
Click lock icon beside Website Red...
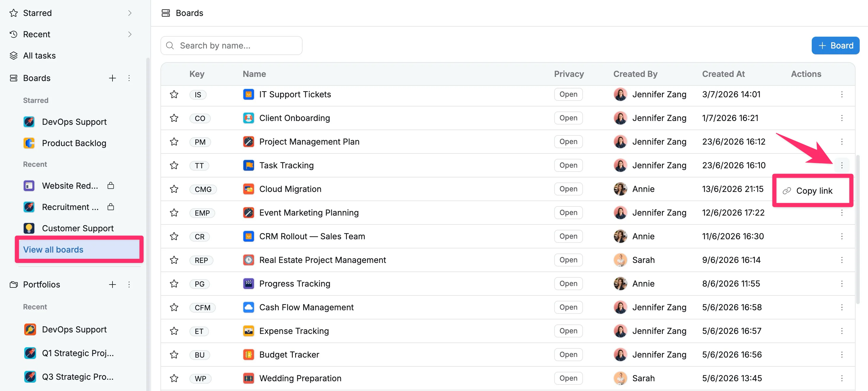[110, 185]
